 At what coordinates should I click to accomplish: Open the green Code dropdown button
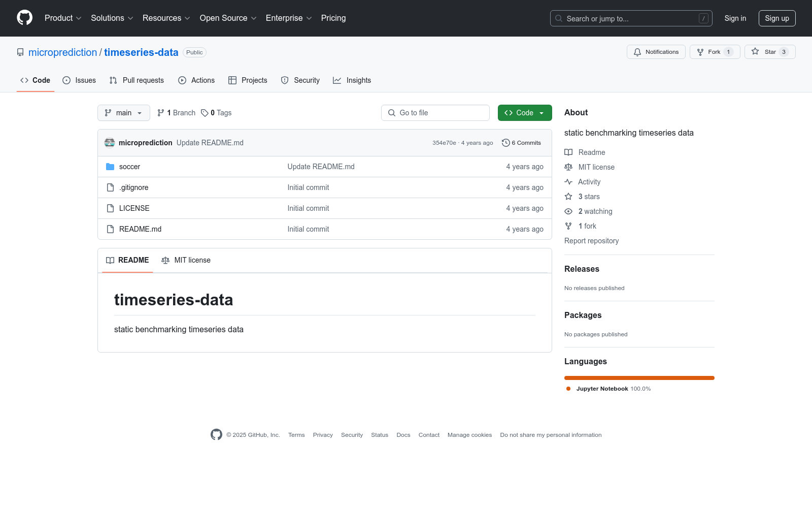pyautogui.click(x=525, y=113)
